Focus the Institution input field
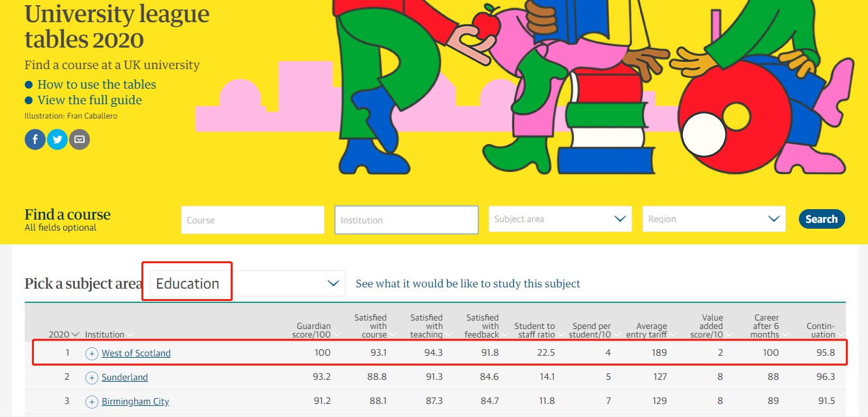 pyautogui.click(x=406, y=220)
